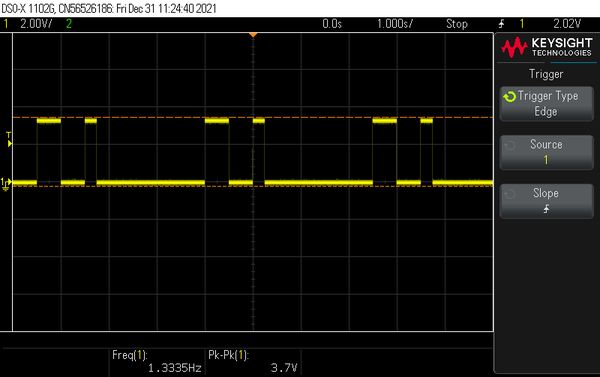
Task: Click the rising slope symbol on Slope softkey
Action: [546, 209]
